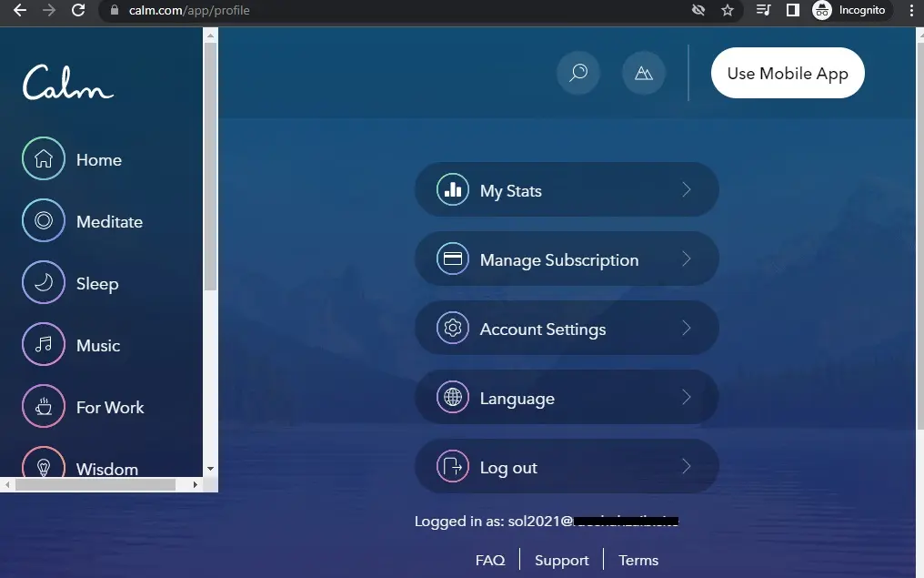Screen dimensions: 924x578
Task: Click the Language globe icon
Action: (x=453, y=397)
